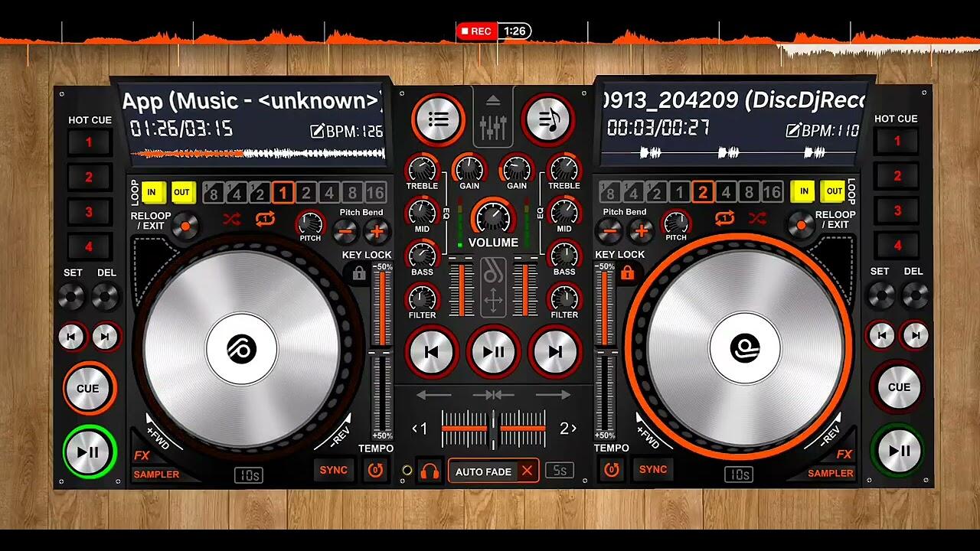The image size is (980, 551).
Task: Open the left deck playlist button
Action: pos(438,119)
